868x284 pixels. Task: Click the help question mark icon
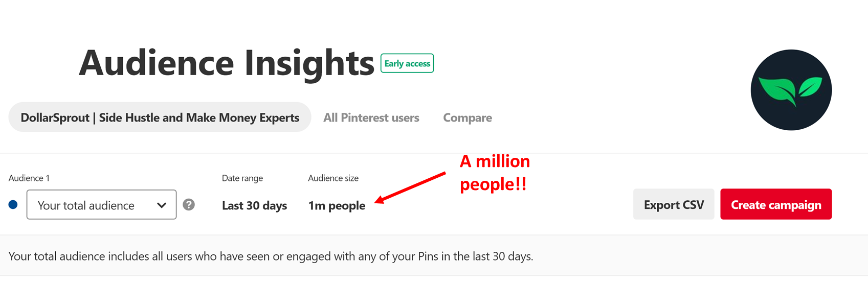click(x=189, y=205)
